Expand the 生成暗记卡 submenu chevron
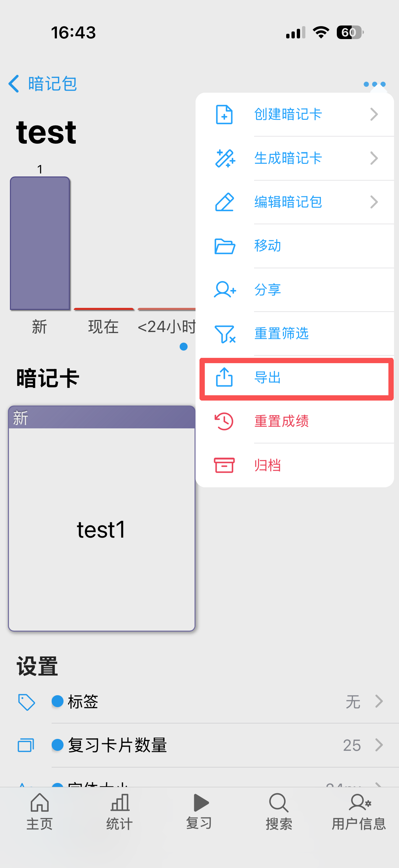Screen dimensions: 399x868 tap(374, 158)
